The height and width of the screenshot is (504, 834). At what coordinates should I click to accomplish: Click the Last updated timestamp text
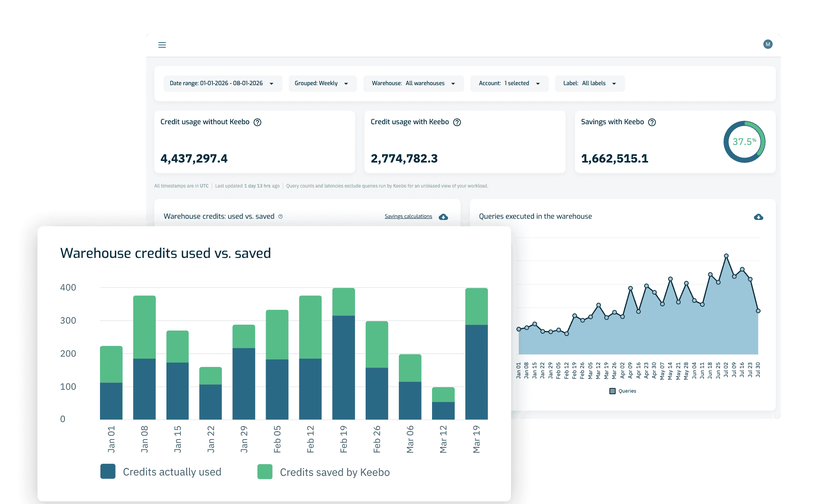click(247, 186)
